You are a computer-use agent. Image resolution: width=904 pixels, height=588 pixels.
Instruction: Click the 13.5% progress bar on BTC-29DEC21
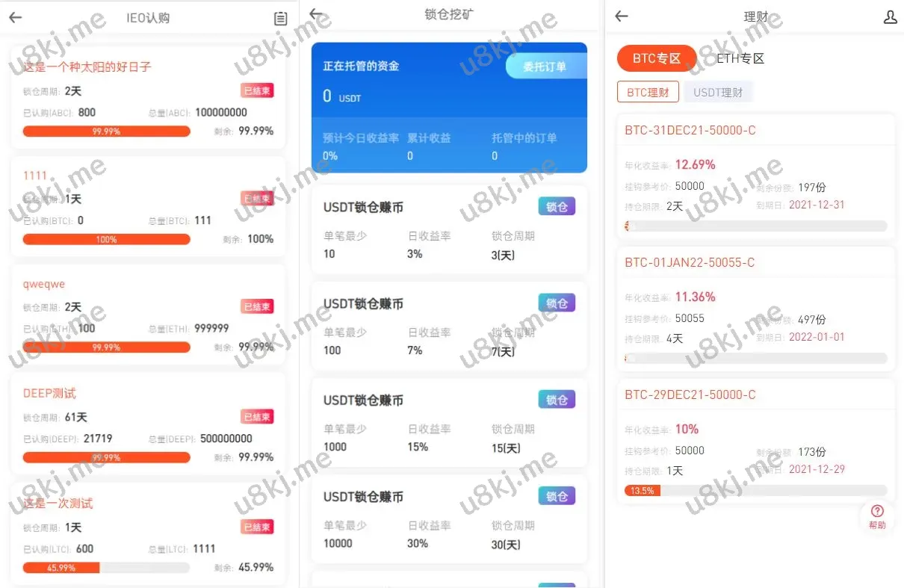755,491
